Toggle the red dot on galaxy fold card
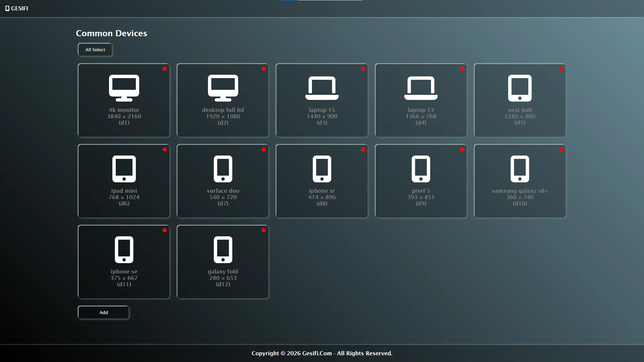Viewport: 644px width, 362px height. pos(264,230)
